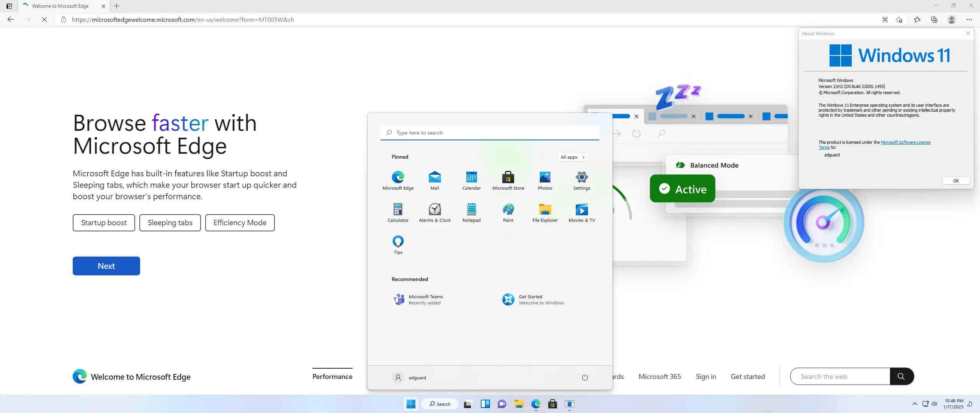Screen dimensions: 980x413
Task: Expand the All apps list
Action: 572,157
